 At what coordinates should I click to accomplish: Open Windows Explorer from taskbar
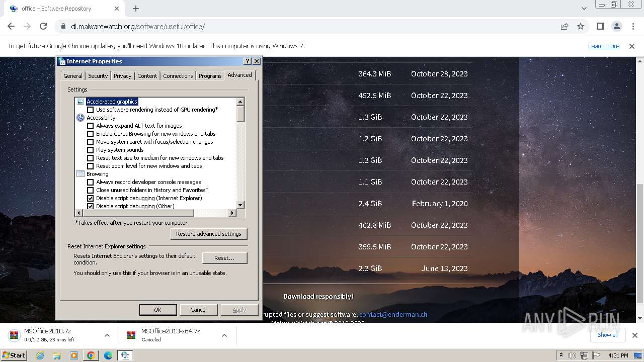click(57, 355)
